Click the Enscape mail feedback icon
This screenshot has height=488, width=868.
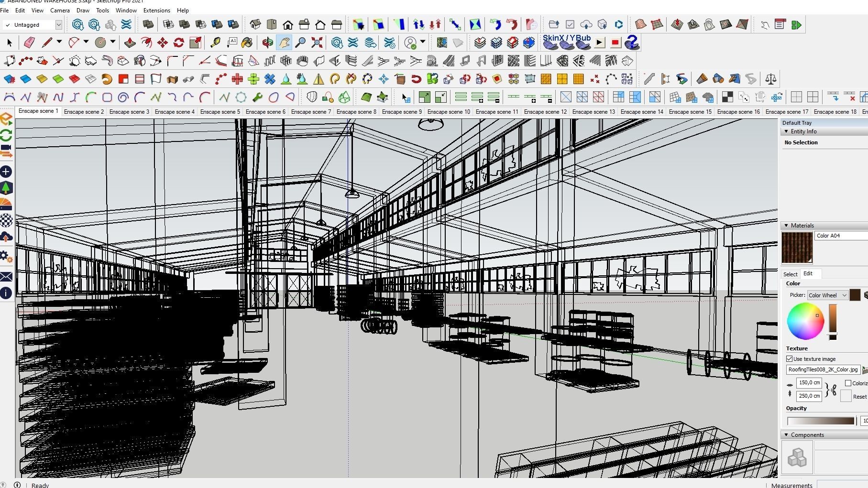click(6, 277)
